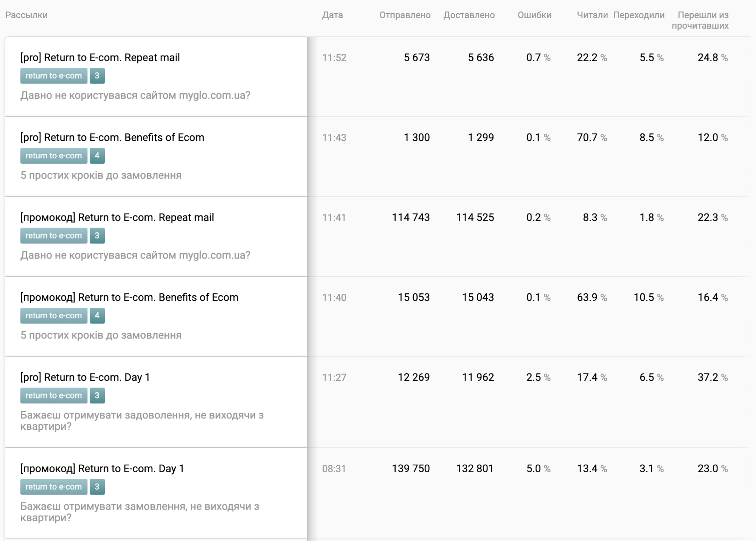The width and height of the screenshot is (756, 541).
Task: Open "[промокод] Return to E-com. Day 1" campaign
Action: pos(102,468)
